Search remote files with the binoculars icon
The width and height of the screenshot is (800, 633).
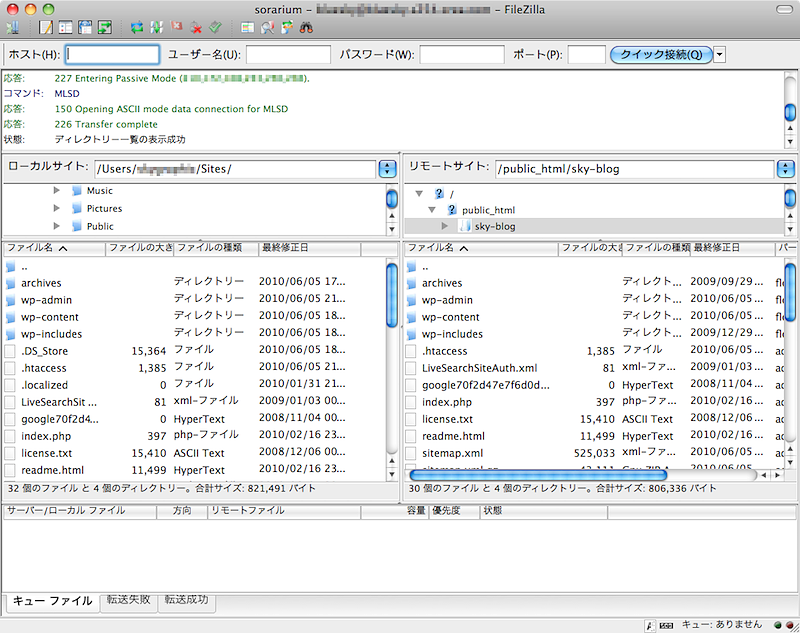(306, 28)
